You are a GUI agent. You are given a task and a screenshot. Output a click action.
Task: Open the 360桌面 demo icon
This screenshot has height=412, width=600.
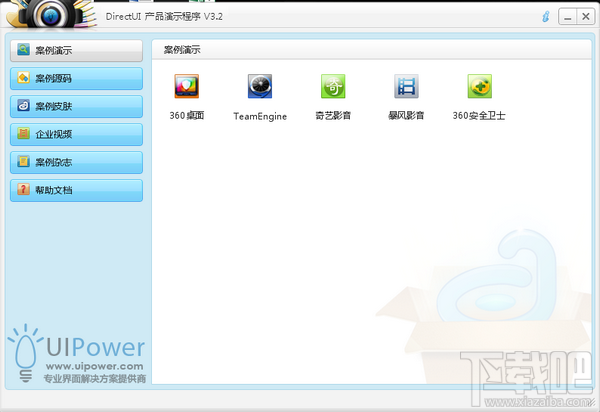click(187, 86)
